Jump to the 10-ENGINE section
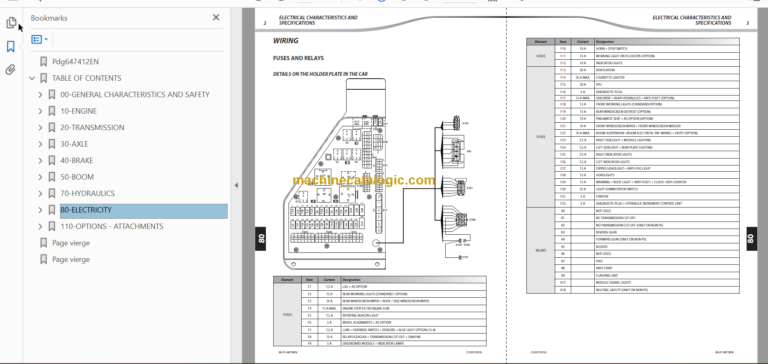Viewport: 768px width, 364px height. (78, 111)
